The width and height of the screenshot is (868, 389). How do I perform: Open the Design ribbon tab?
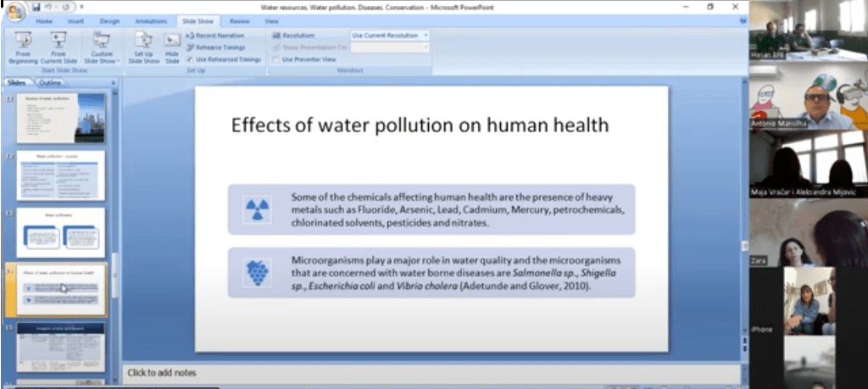(109, 20)
